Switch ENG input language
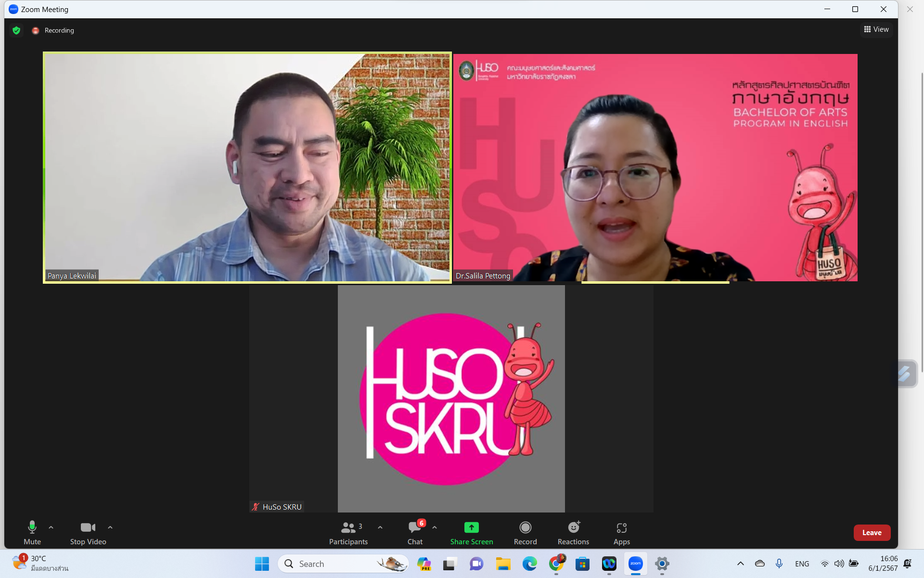The width and height of the screenshot is (924, 578). 802,564
